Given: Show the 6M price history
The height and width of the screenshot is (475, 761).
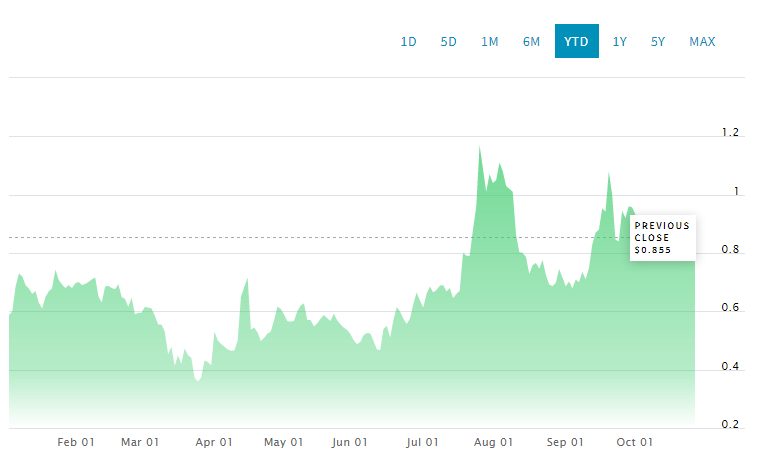Looking at the screenshot, I should (531, 41).
